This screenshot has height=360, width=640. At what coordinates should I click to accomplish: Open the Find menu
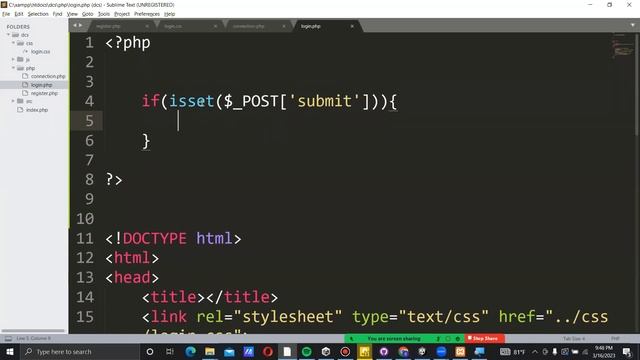tap(58, 14)
